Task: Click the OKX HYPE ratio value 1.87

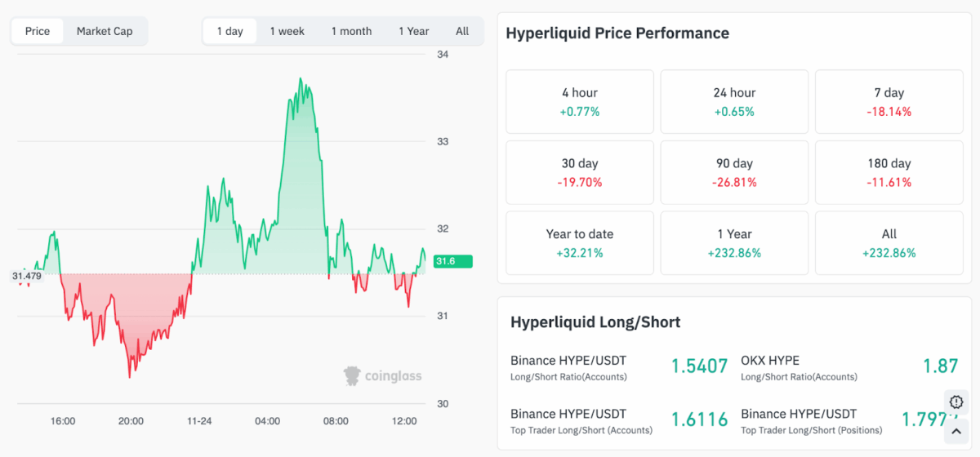Action: (940, 366)
